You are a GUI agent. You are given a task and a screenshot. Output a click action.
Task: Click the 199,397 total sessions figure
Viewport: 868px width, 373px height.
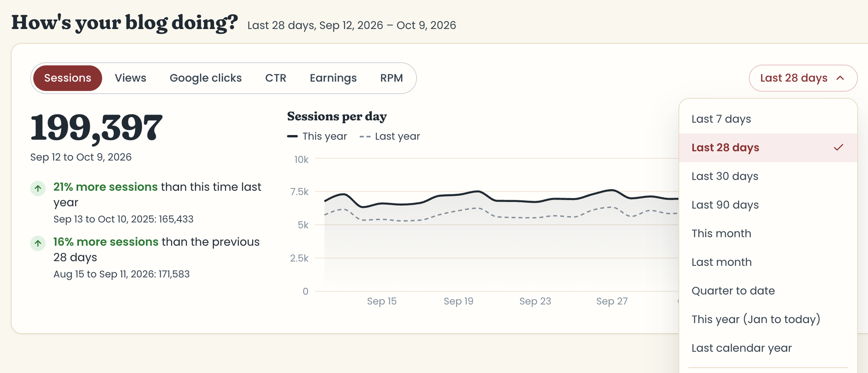coord(96,128)
